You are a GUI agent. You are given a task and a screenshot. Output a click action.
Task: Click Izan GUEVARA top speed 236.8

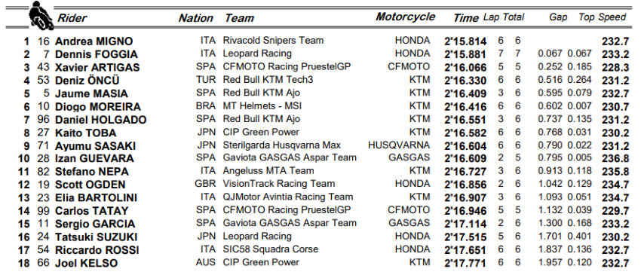[615, 159]
